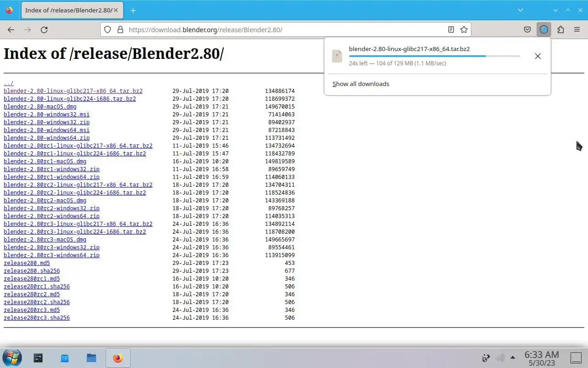Go forward to the next page

tap(28, 29)
